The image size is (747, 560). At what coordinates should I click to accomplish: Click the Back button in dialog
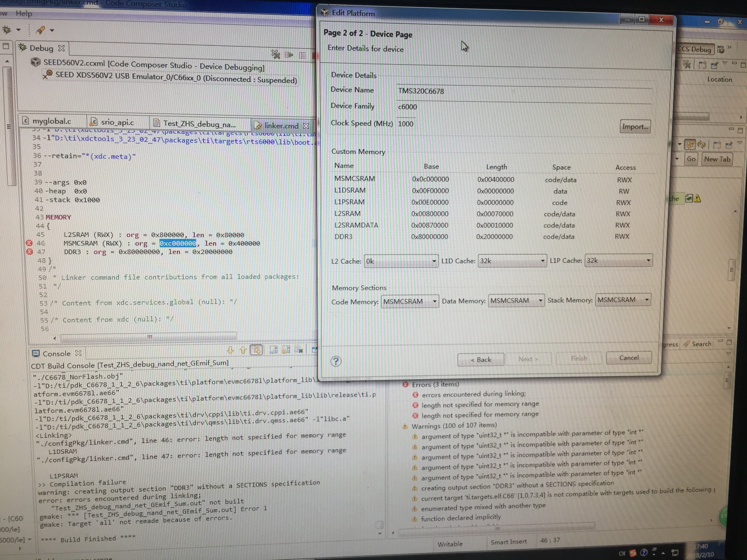481,360
